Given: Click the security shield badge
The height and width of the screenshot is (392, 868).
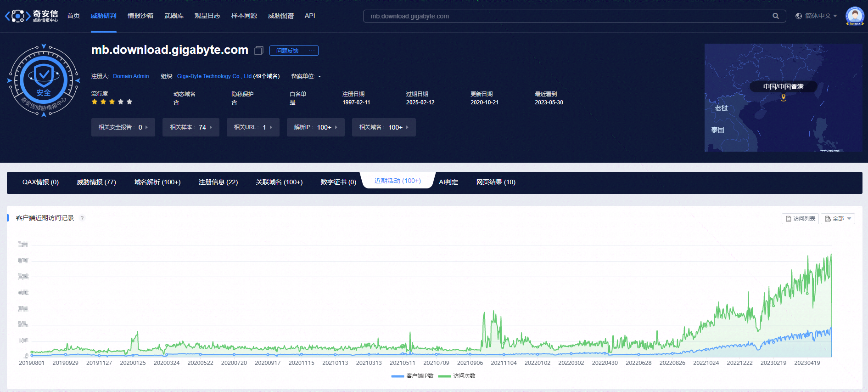Looking at the screenshot, I should pos(44,80).
